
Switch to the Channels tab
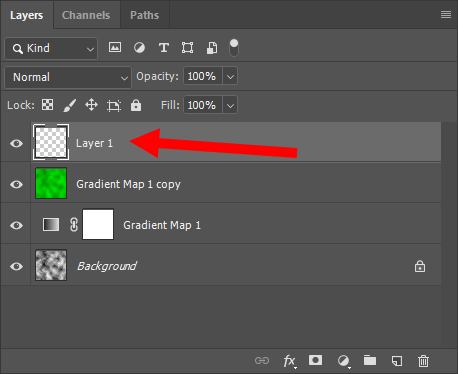[x=86, y=15]
